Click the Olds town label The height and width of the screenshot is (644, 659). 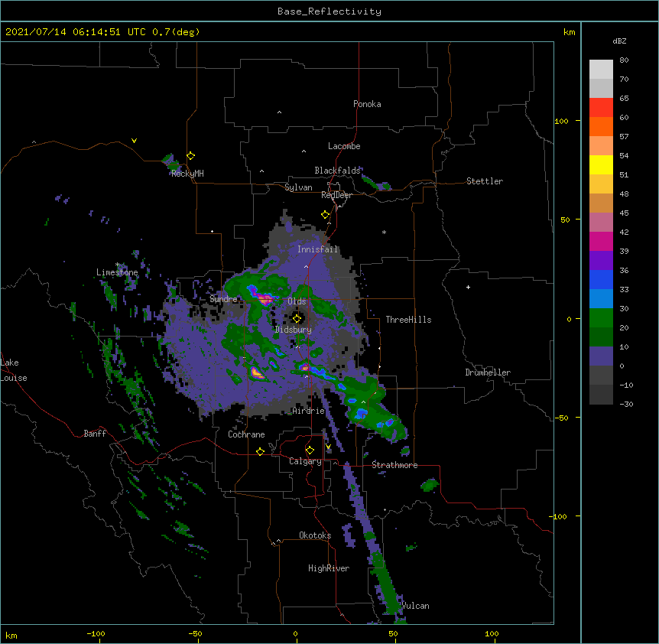pyautogui.click(x=297, y=301)
